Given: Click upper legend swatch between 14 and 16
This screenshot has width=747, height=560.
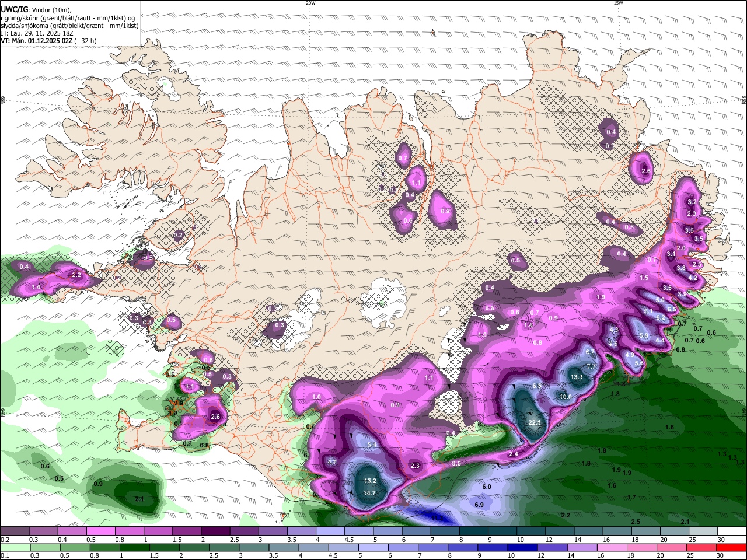Looking at the screenshot, I should pos(589,531).
